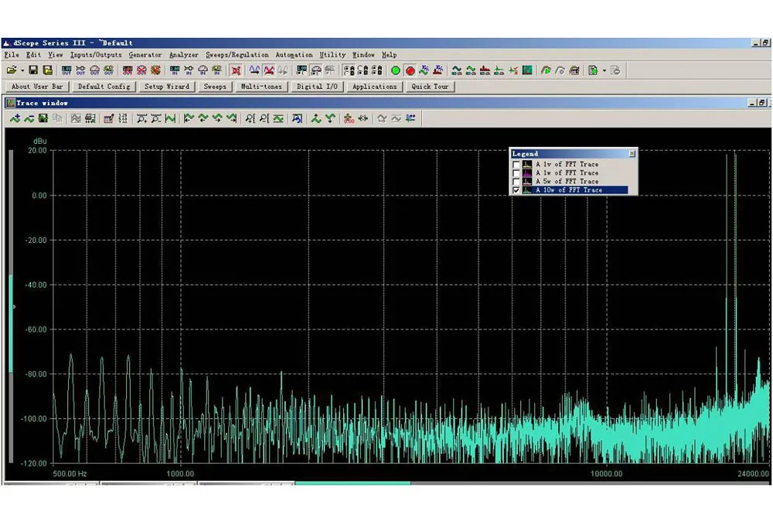Viewport: 773px width, 532px height.
Task: Close the Legend panel
Action: (x=632, y=154)
